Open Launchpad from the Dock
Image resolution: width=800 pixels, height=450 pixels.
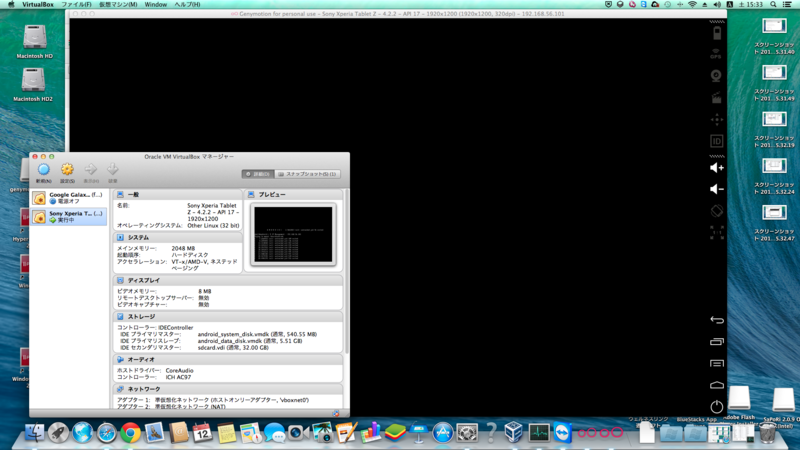pos(58,433)
